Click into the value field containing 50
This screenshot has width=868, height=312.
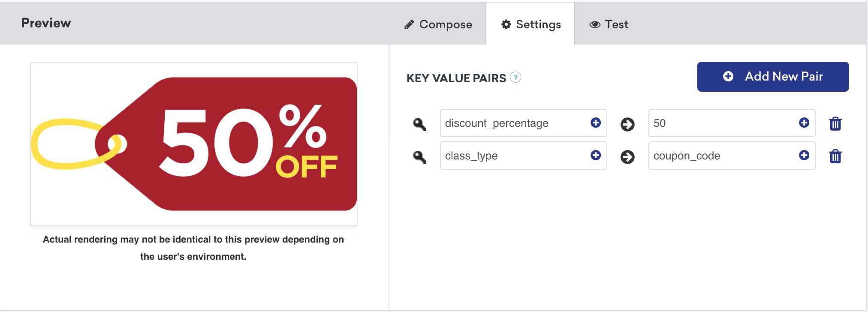(732, 123)
